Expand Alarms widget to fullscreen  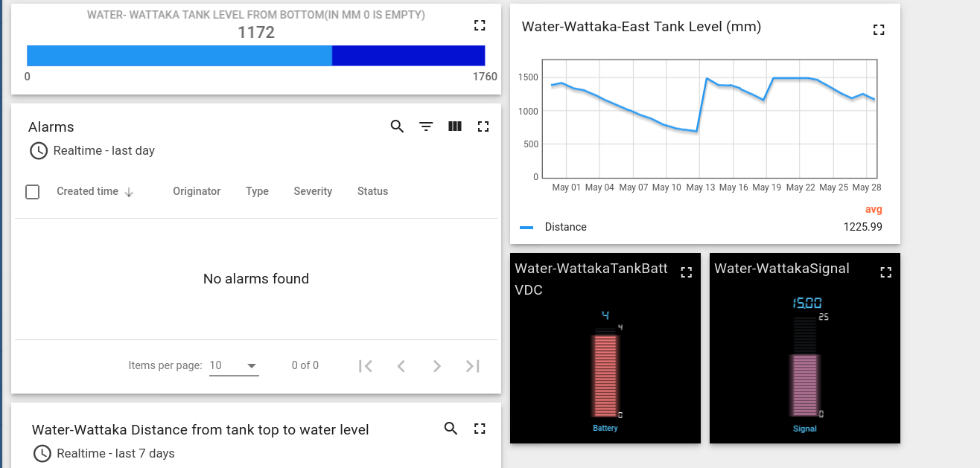click(x=483, y=126)
